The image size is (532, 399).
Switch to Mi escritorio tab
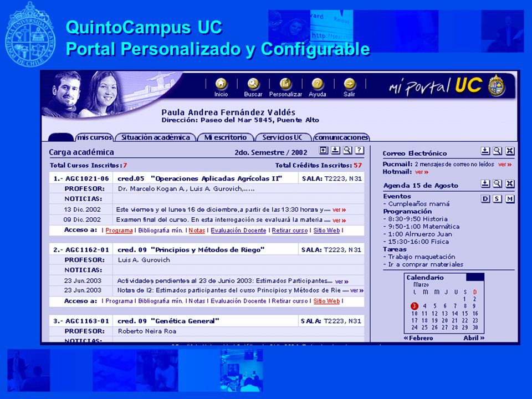click(x=226, y=137)
